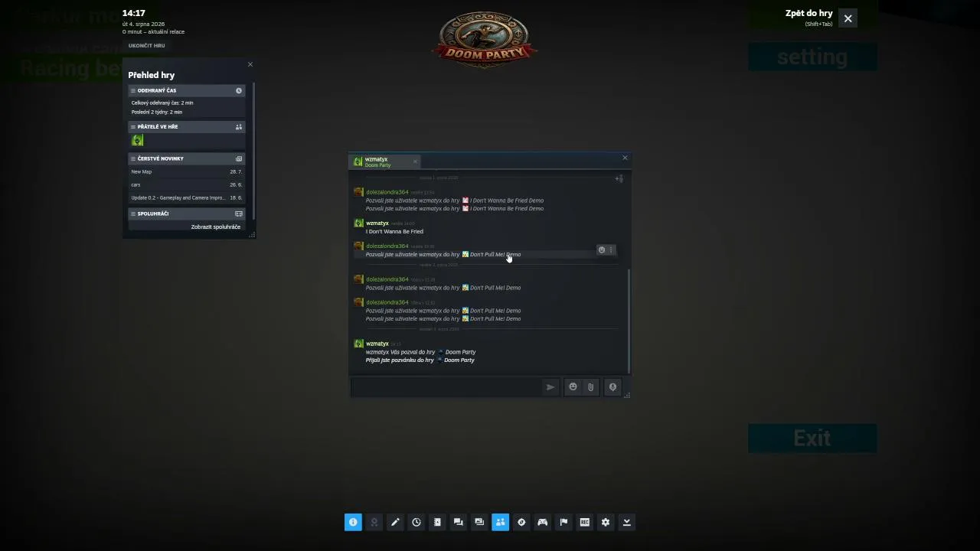Open the Doom Party link in 'Vás pozval do hry' message

coord(460,353)
